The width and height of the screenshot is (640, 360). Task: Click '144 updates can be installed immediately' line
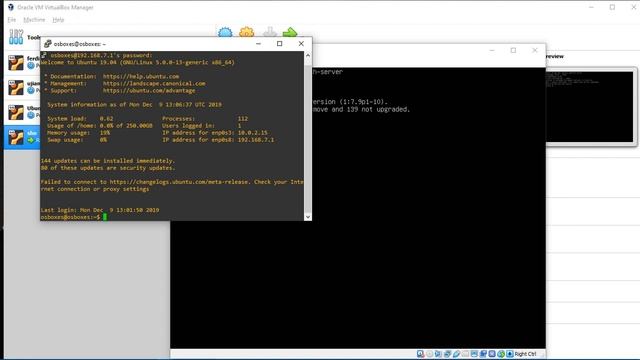click(x=108, y=161)
